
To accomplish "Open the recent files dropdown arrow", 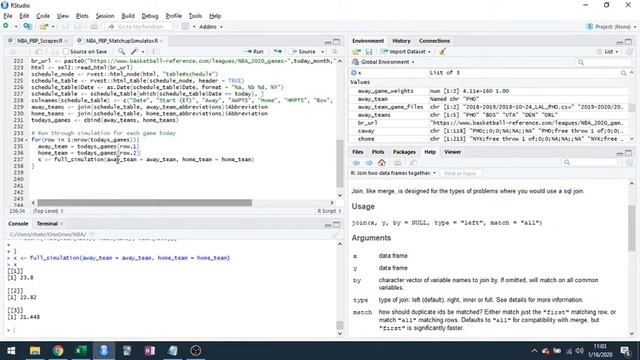I will click(53, 27).
